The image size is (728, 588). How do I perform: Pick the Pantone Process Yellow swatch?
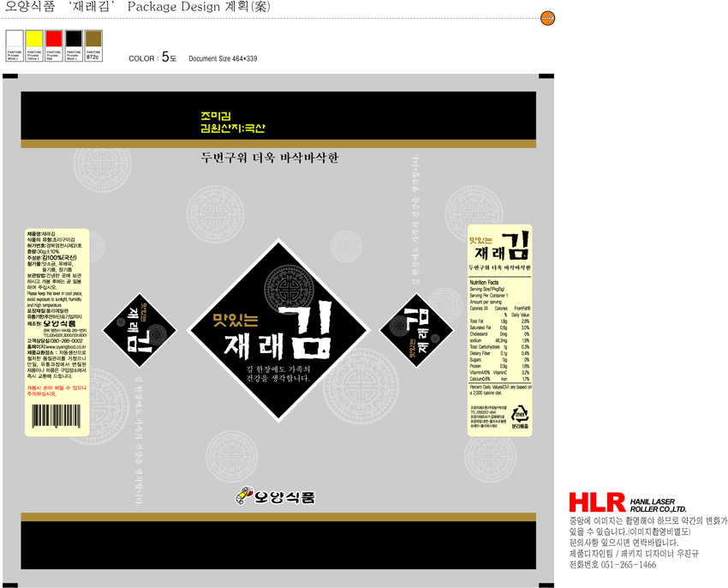(34, 39)
